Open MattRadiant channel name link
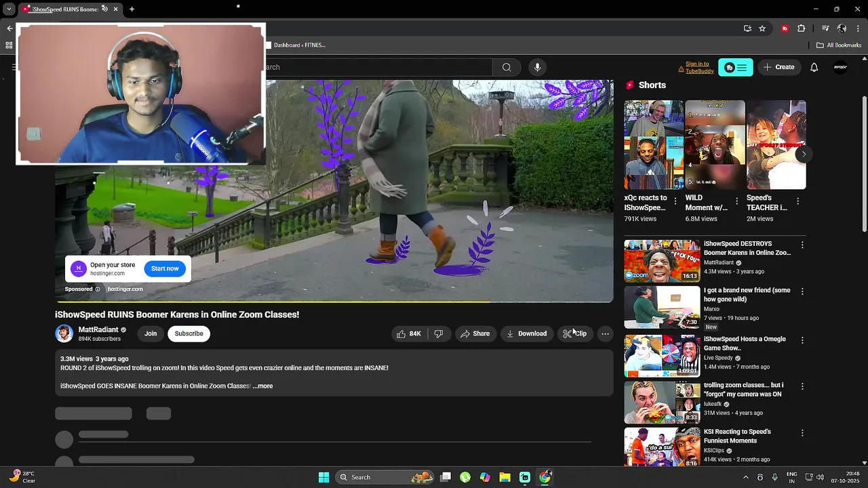Viewport: 868px width, 488px height. tap(98, 329)
